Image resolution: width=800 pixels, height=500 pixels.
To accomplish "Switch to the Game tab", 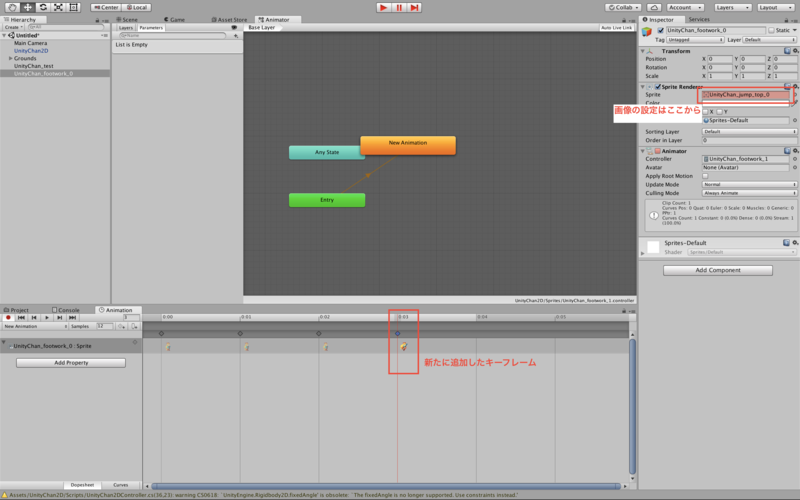I will (174, 19).
